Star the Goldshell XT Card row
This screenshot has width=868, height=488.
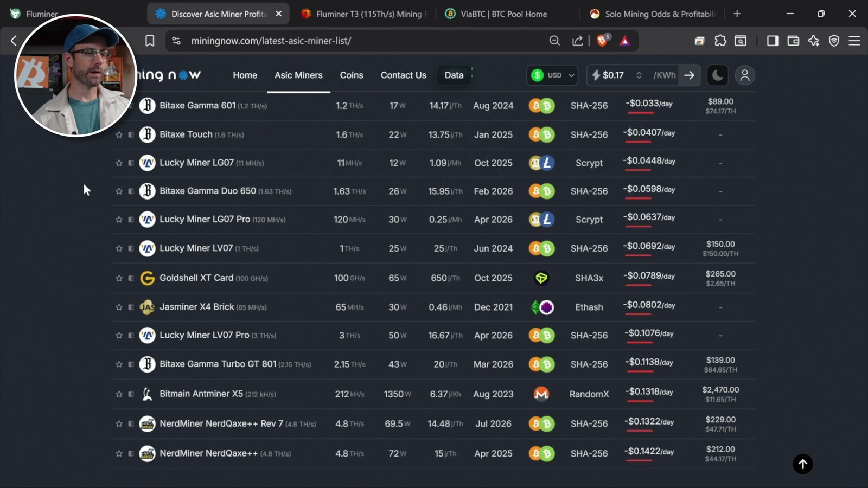119,278
